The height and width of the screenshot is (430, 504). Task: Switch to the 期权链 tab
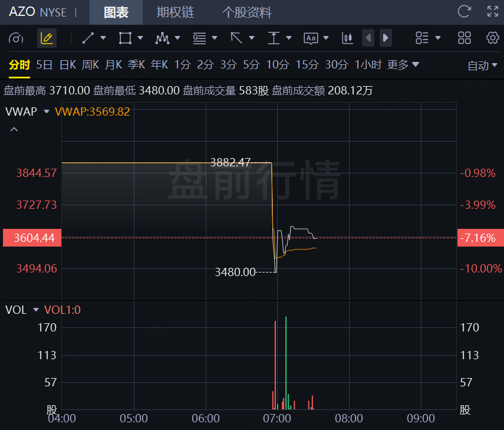[x=175, y=12]
